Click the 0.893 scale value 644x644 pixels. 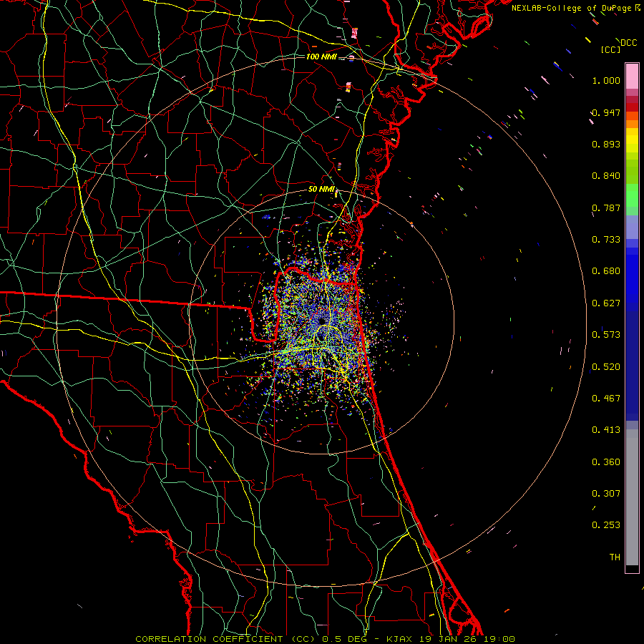tap(606, 144)
